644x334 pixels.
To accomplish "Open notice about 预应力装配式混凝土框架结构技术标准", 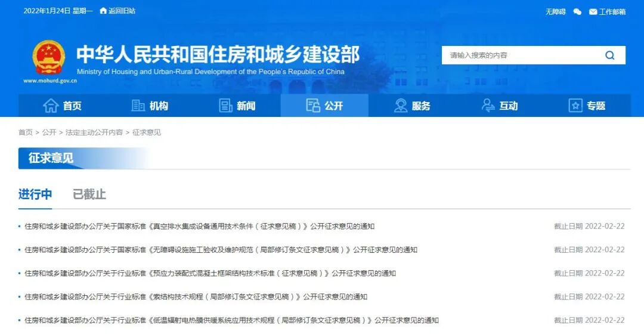I will click(210, 273).
